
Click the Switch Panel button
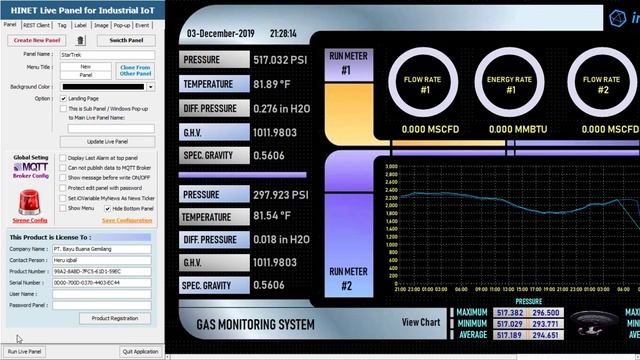(126, 40)
